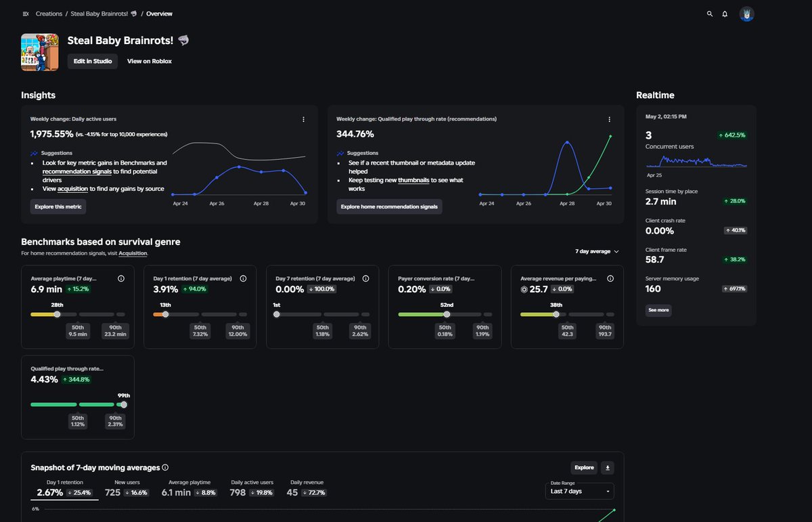The height and width of the screenshot is (522, 812).
Task: Click the 28th percentile marker on Average playtime bar
Action: click(x=57, y=314)
